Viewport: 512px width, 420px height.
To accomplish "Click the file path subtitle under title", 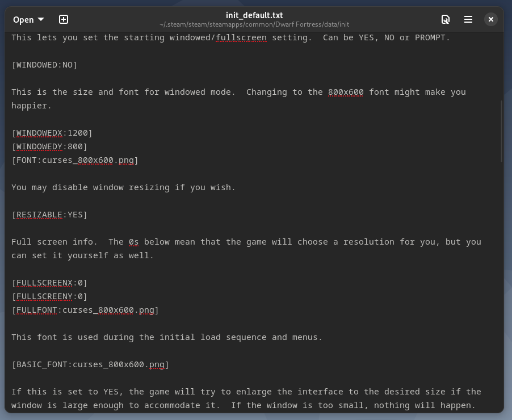I will click(254, 24).
